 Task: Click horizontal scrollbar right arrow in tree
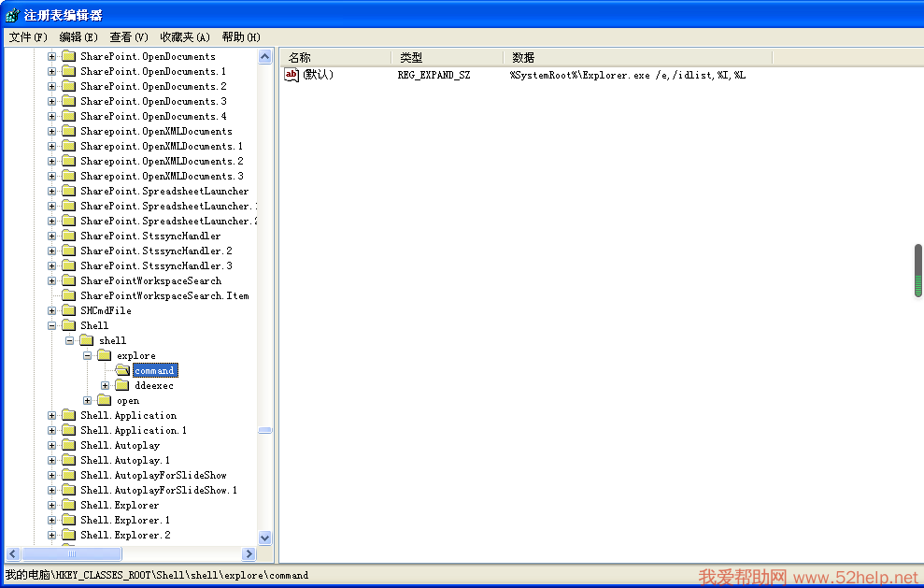tap(249, 553)
